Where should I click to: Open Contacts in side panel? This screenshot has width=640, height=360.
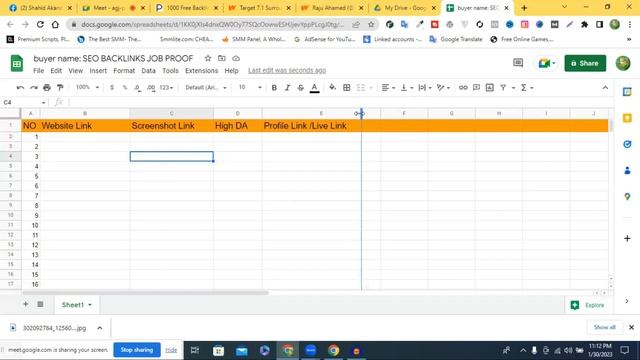627,170
